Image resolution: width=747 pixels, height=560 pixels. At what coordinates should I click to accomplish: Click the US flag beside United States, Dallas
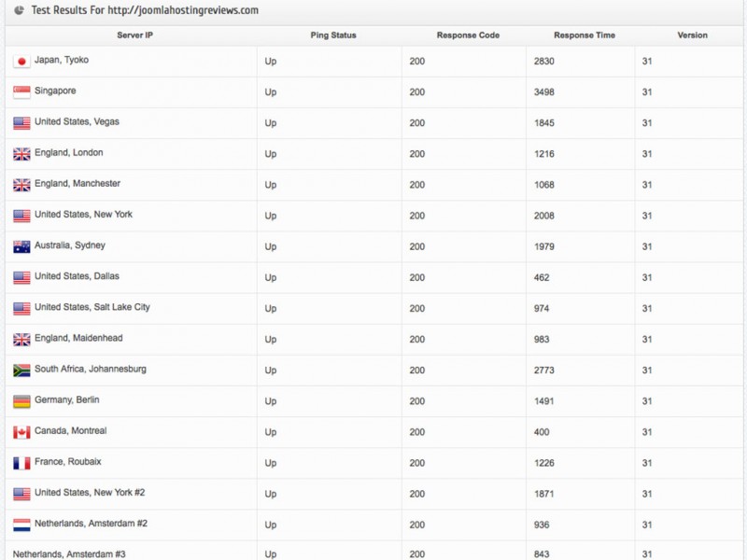(x=21, y=277)
